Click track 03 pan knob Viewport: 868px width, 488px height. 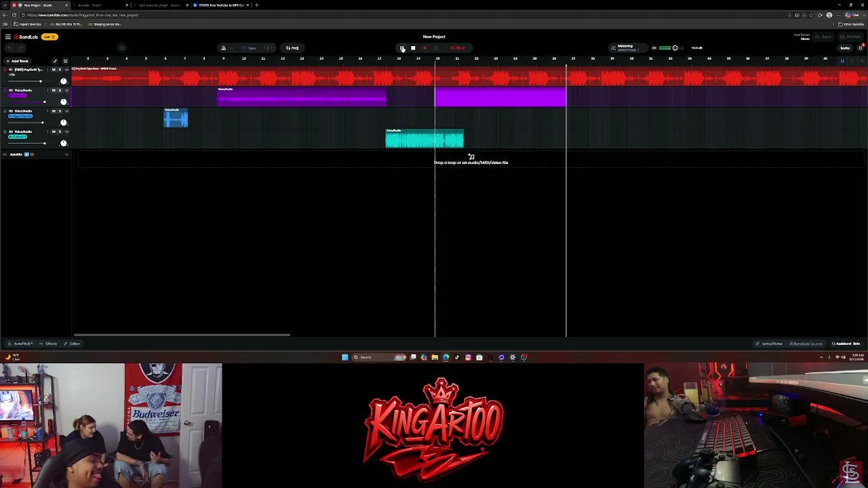coord(64,123)
